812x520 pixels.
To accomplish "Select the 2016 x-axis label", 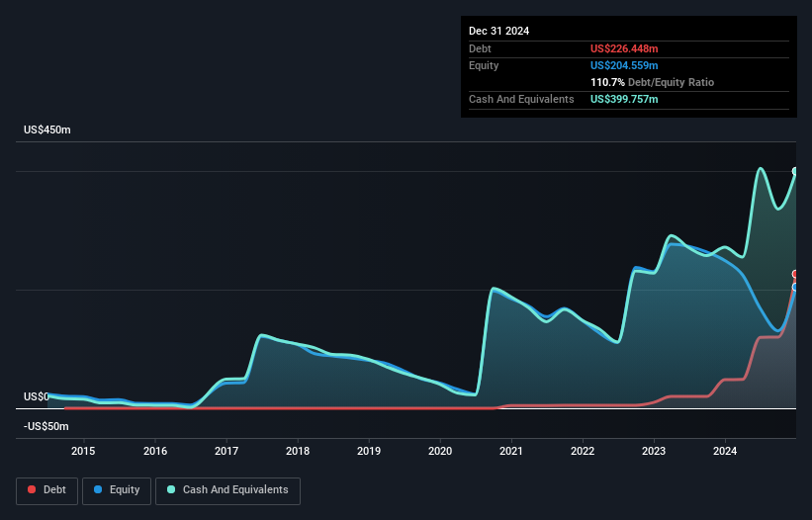I will [x=155, y=451].
